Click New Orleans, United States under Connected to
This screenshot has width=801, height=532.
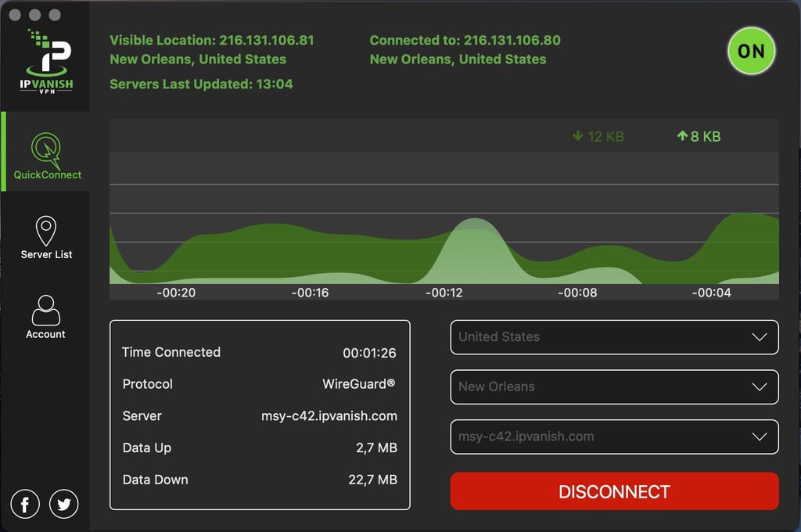[458, 59]
